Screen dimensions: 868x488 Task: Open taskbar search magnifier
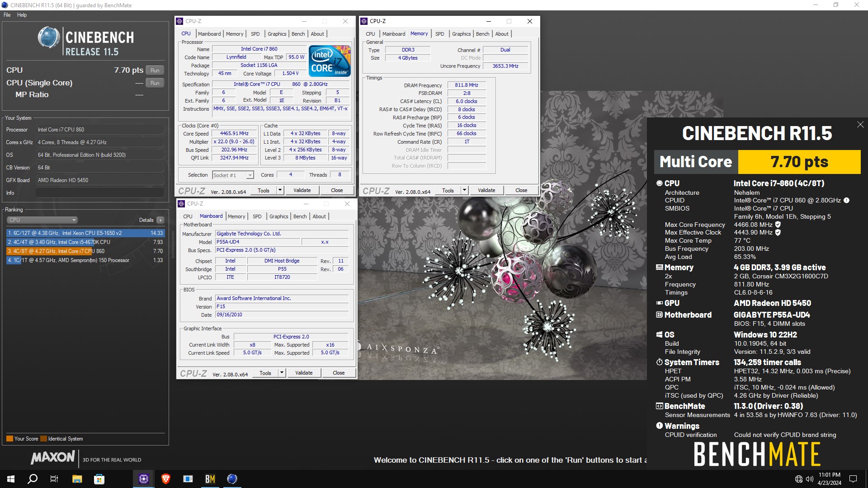coord(33,479)
